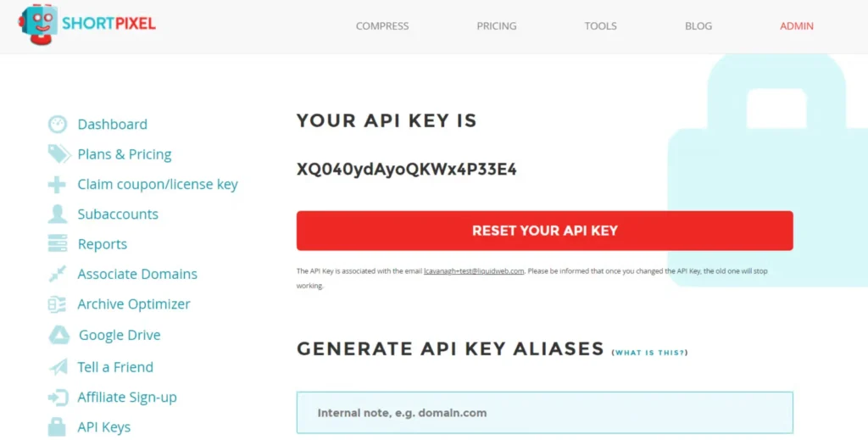Click the Subaccounts person icon
Viewport: 868px width, 440px height.
coord(58,214)
